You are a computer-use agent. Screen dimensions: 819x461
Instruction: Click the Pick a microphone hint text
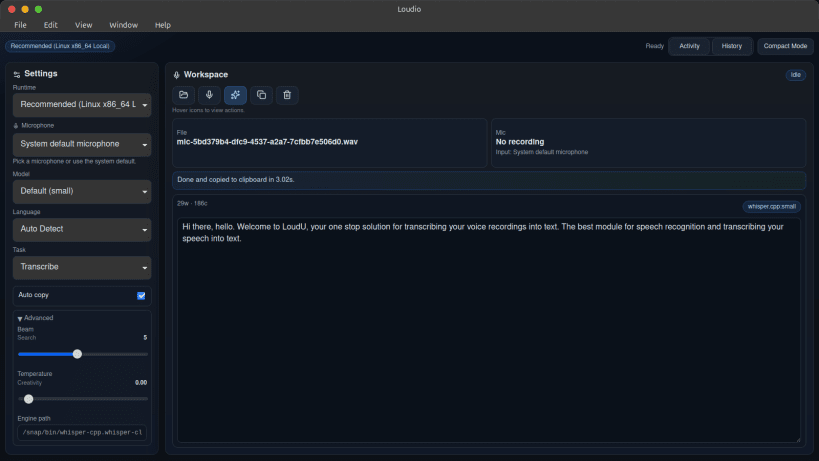click(74, 162)
